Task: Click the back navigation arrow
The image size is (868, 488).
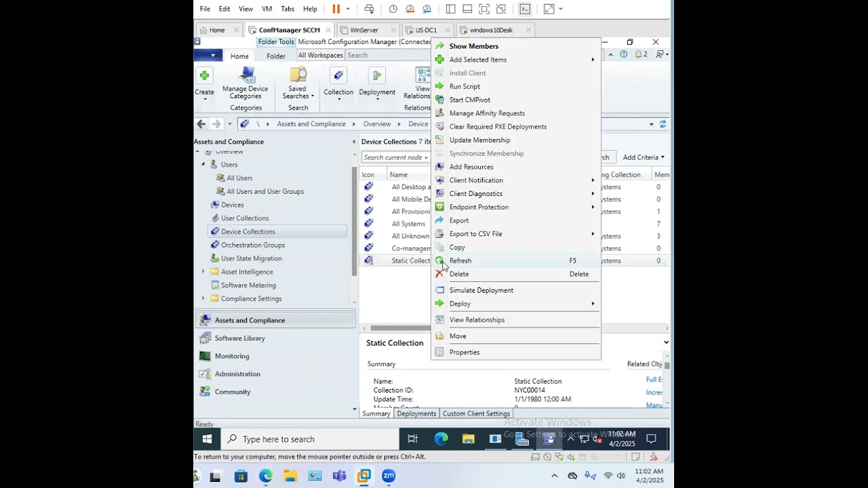Action: point(201,124)
